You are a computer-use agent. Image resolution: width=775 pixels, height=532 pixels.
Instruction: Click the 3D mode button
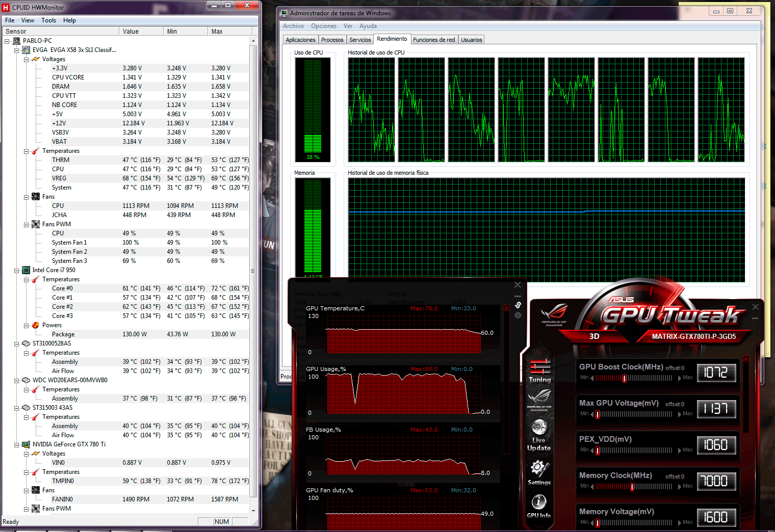[x=594, y=336]
